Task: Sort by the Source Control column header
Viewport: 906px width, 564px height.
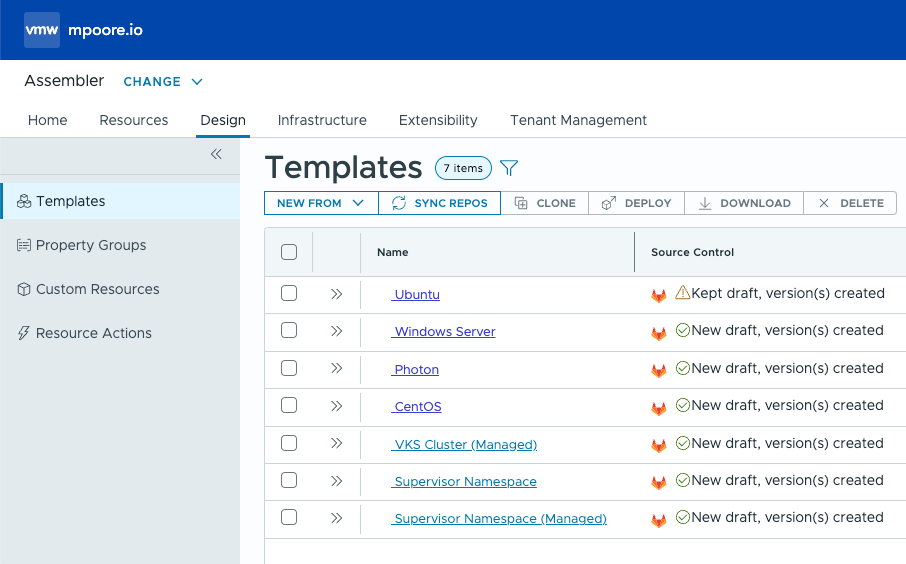Action: pos(692,252)
